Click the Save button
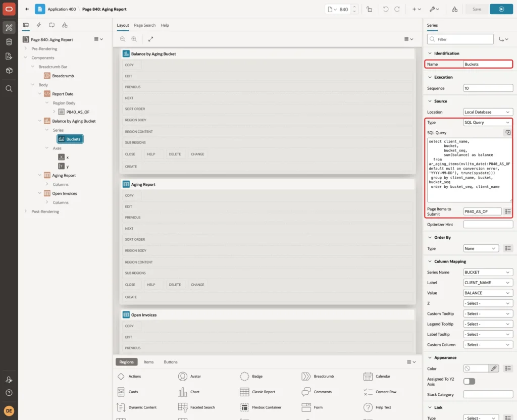 click(477, 9)
